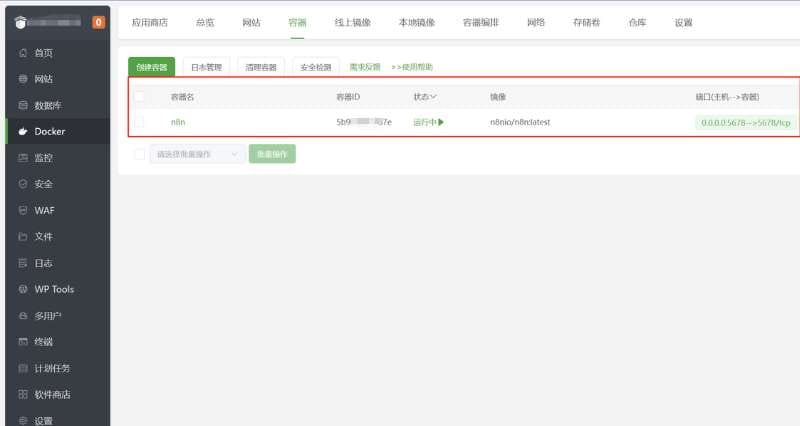Click the container ID starting with 5b9

(364, 122)
